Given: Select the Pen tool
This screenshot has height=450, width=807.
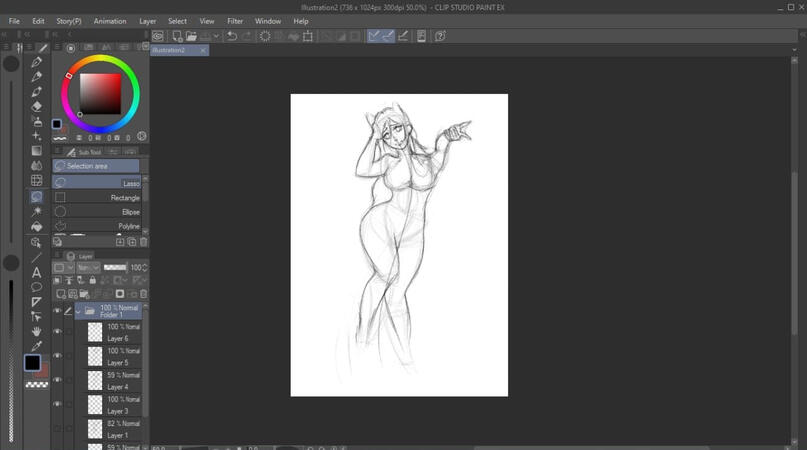Looking at the screenshot, I should coord(37,62).
